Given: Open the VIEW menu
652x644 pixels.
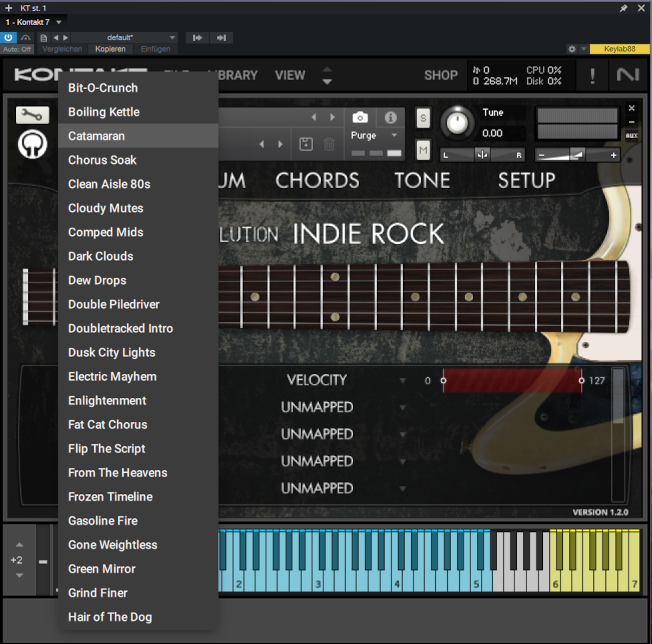Looking at the screenshot, I should coord(290,75).
